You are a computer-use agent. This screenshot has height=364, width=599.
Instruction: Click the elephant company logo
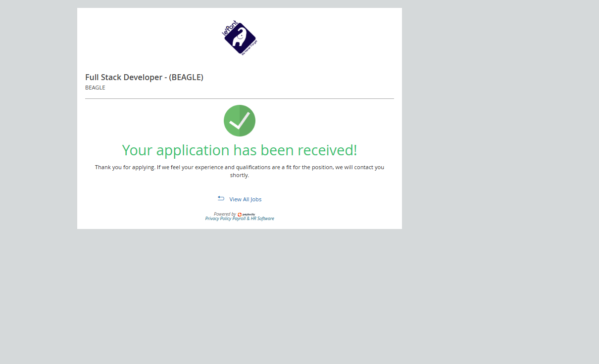click(240, 39)
